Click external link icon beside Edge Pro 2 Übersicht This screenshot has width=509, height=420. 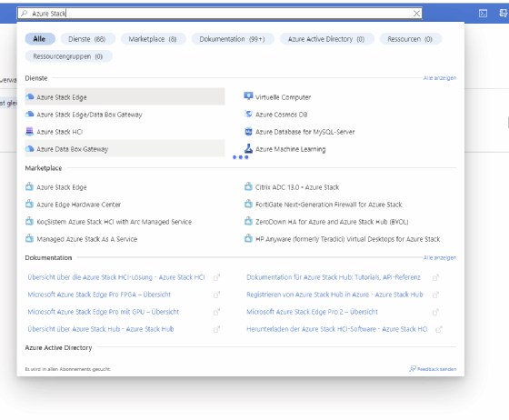pos(435,312)
